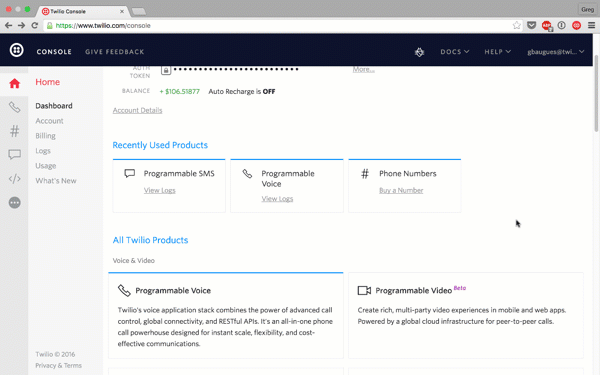The image size is (600, 375).
Task: Click the Home heading in sidebar
Action: tap(47, 82)
